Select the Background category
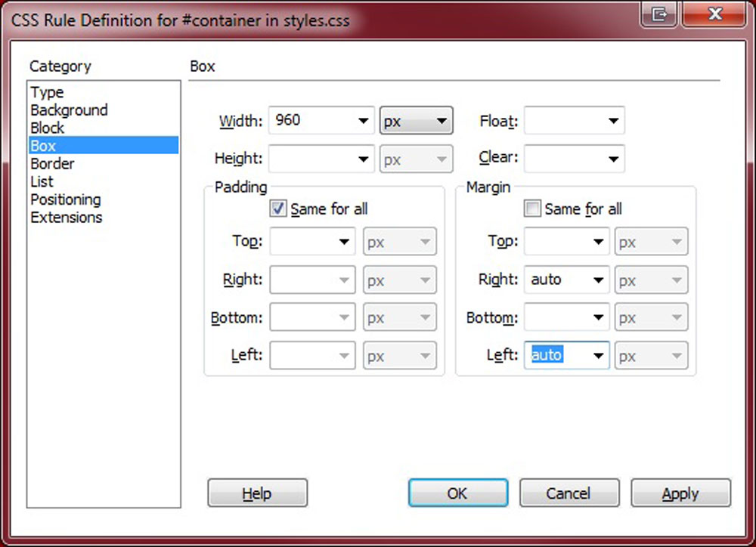 [x=69, y=110]
